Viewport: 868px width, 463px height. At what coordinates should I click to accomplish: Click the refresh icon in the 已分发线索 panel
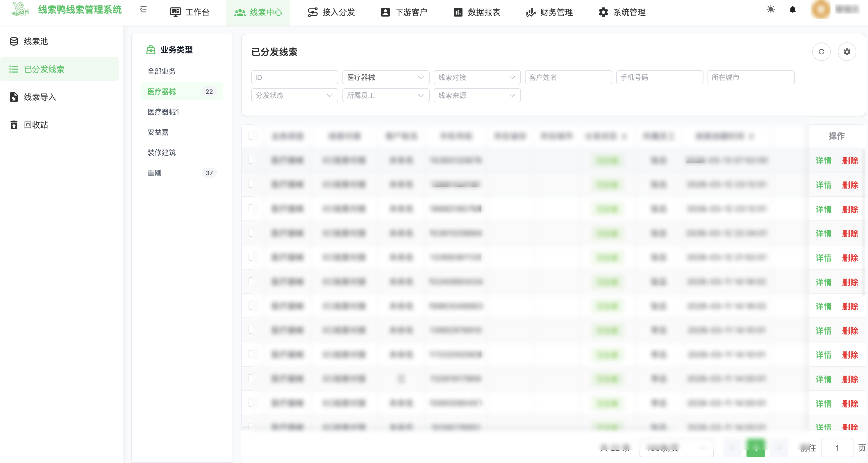[x=821, y=52]
